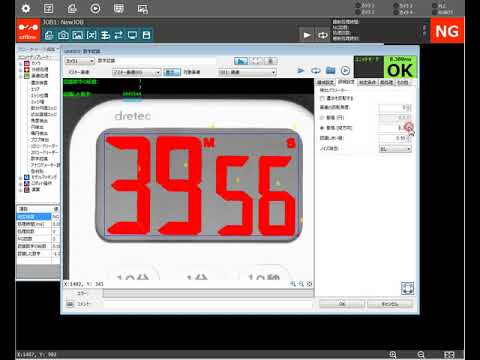
Task: Click the transfer arrows icon in job toolbar
Action: click(x=119, y=35)
